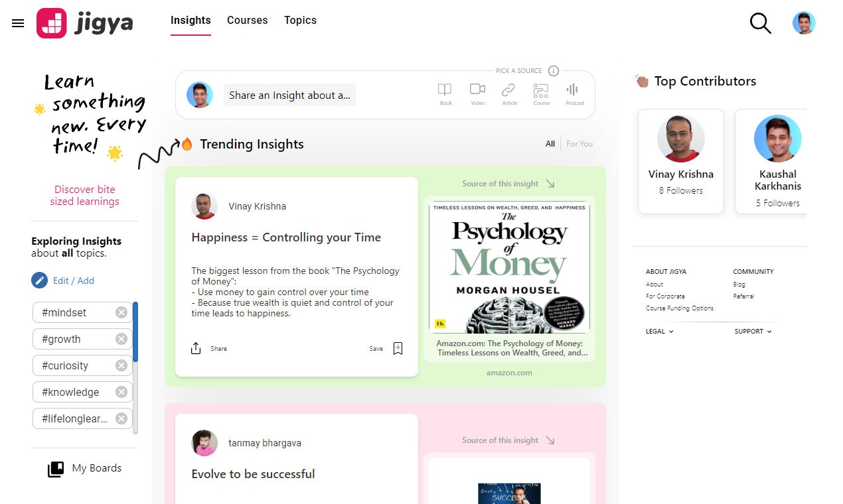
Task: Click the Edit pencil icon
Action: [x=40, y=281]
